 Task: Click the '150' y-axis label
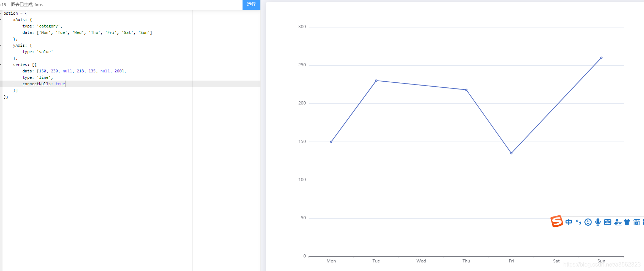tap(302, 142)
